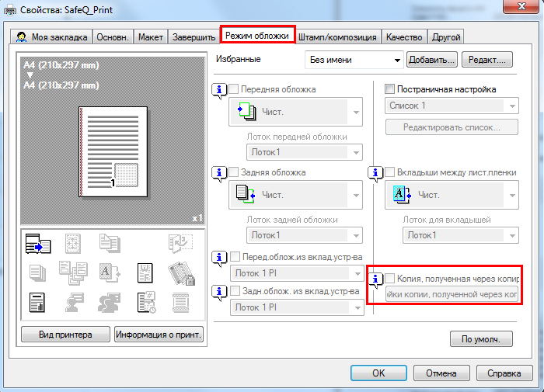The height and width of the screenshot is (392, 544).
Task: Click the printer output to paper icon
Action: coord(38,243)
